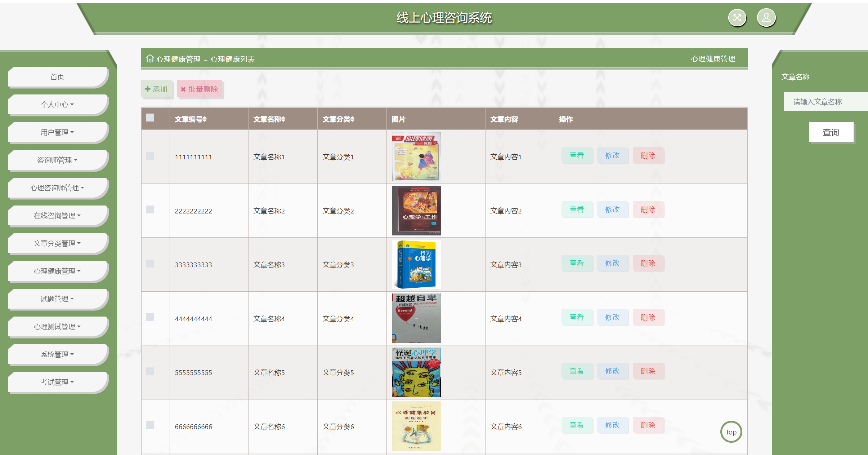Open the 心理健康管理 sidebar item
Screen dimensions: 868x455
coord(57,271)
